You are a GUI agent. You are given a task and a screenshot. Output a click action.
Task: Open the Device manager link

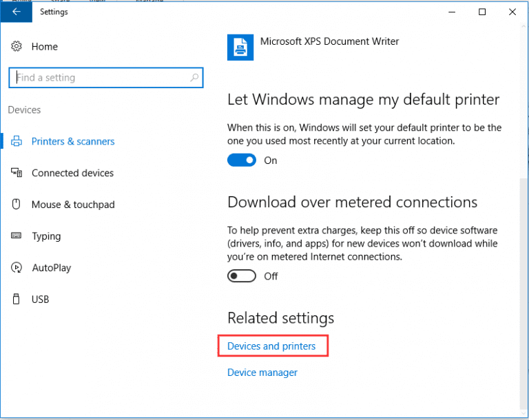click(x=262, y=372)
